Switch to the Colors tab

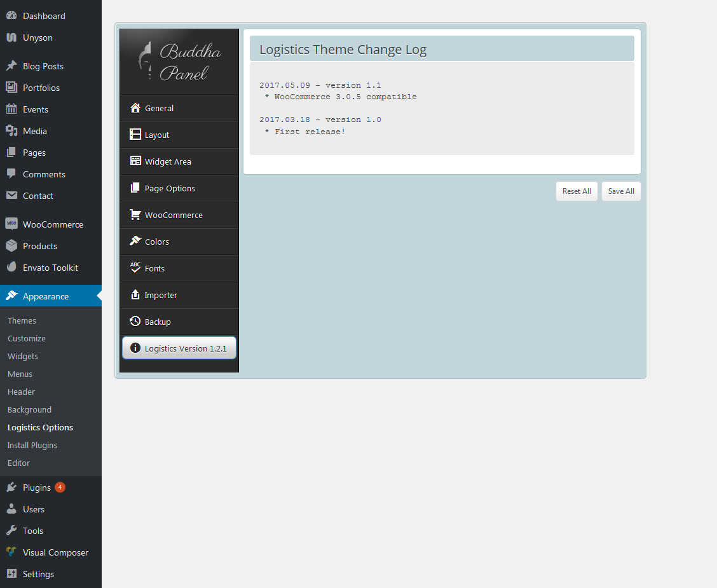pyautogui.click(x=179, y=242)
